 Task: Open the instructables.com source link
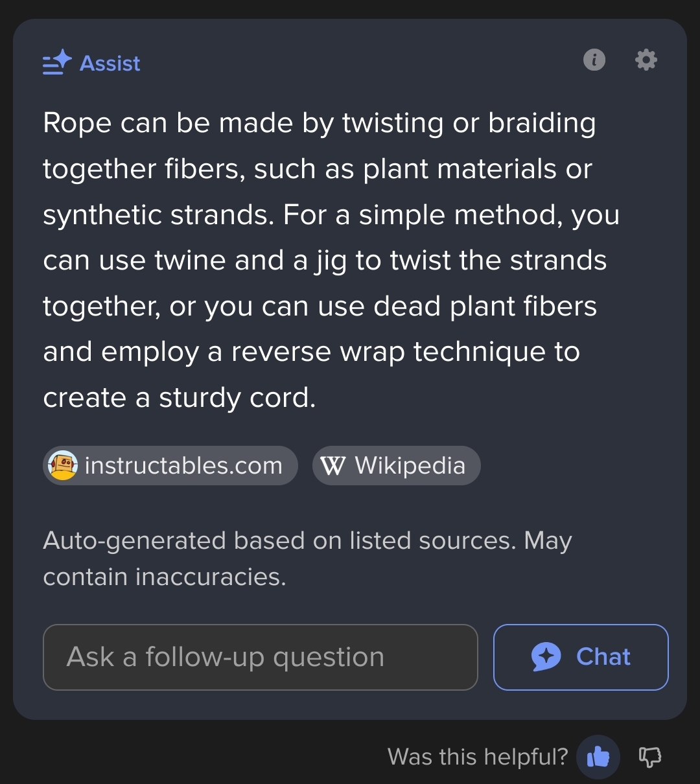170,466
